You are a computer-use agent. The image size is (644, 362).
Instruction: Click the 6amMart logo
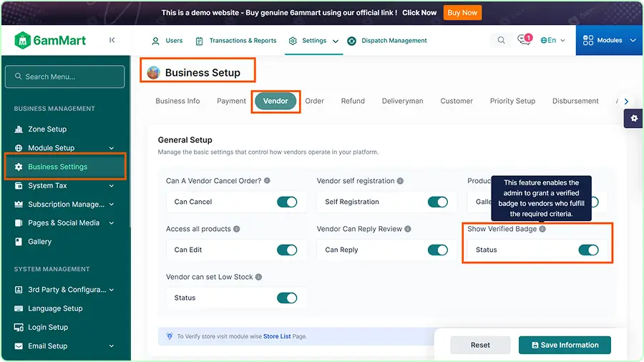coord(50,40)
